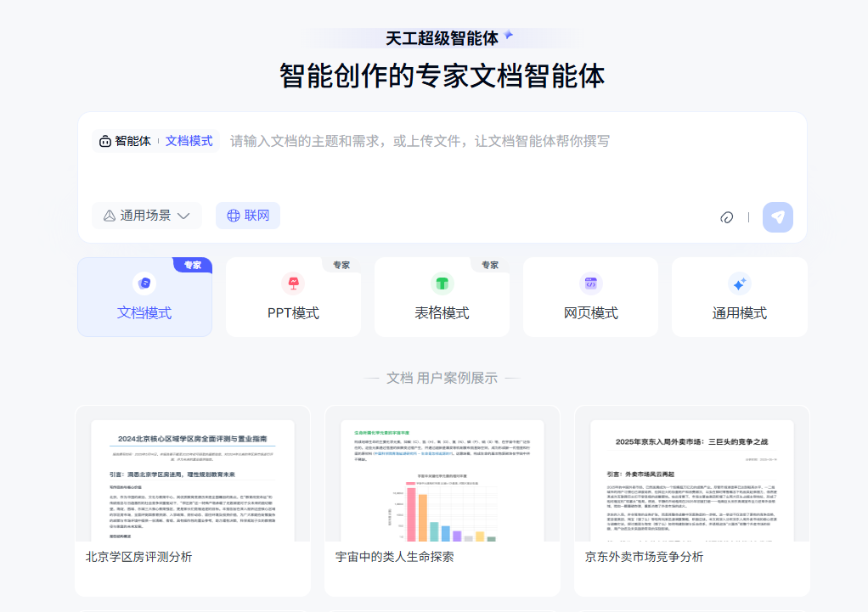Image resolution: width=868 pixels, height=612 pixels.
Task: Switch to the 文档模式 tab in input header
Action: point(189,141)
